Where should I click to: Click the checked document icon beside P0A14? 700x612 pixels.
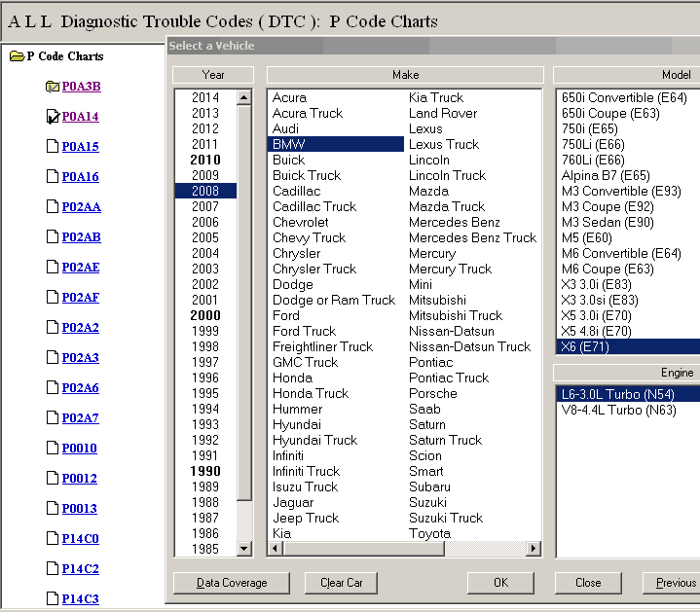click(53, 117)
